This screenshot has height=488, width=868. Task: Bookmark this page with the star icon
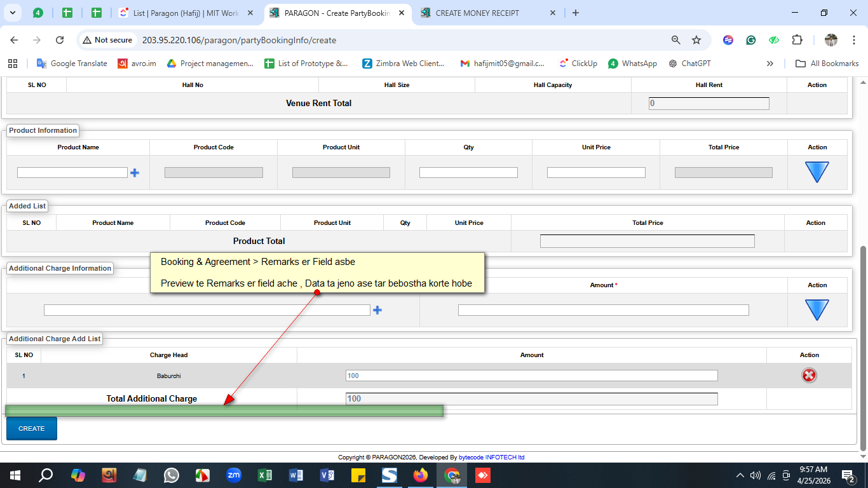696,40
